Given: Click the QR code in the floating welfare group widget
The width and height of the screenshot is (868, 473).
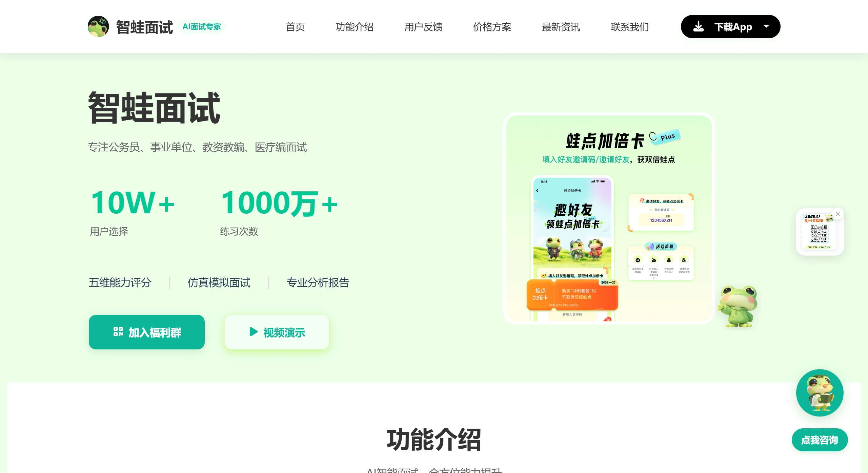Looking at the screenshot, I should click(x=820, y=234).
